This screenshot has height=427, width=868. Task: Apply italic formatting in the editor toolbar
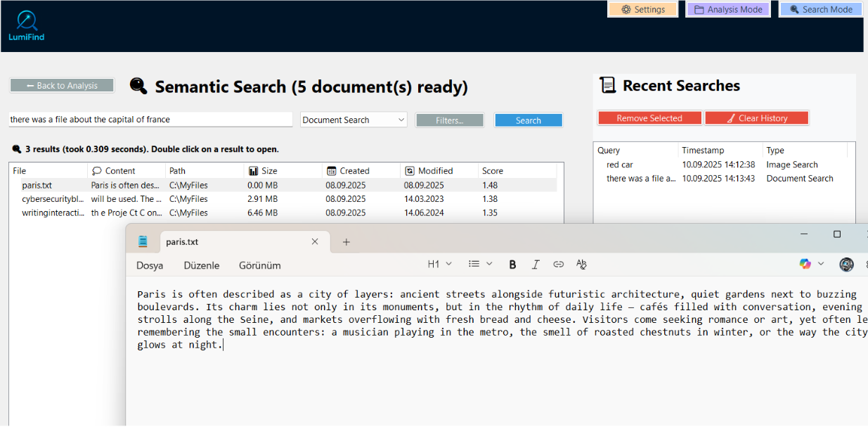point(536,264)
